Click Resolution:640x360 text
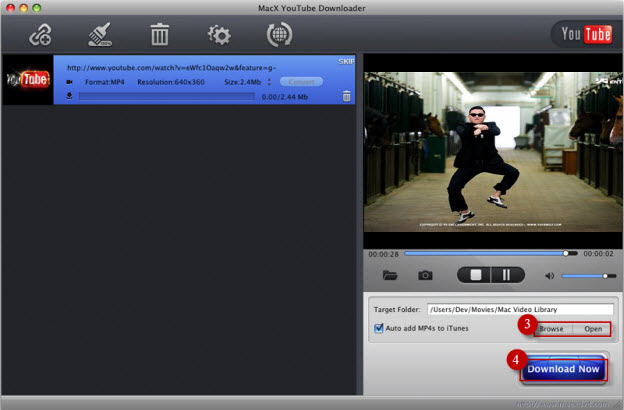The image size is (624, 410). [171, 82]
